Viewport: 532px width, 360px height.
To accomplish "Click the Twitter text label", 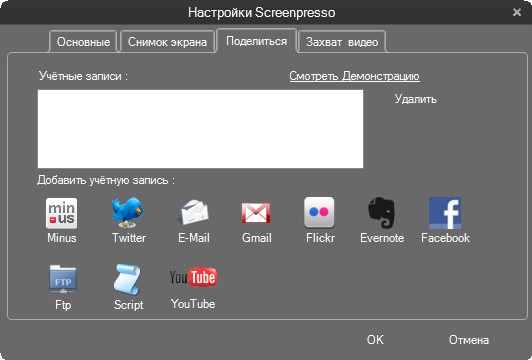I will coord(129,238).
